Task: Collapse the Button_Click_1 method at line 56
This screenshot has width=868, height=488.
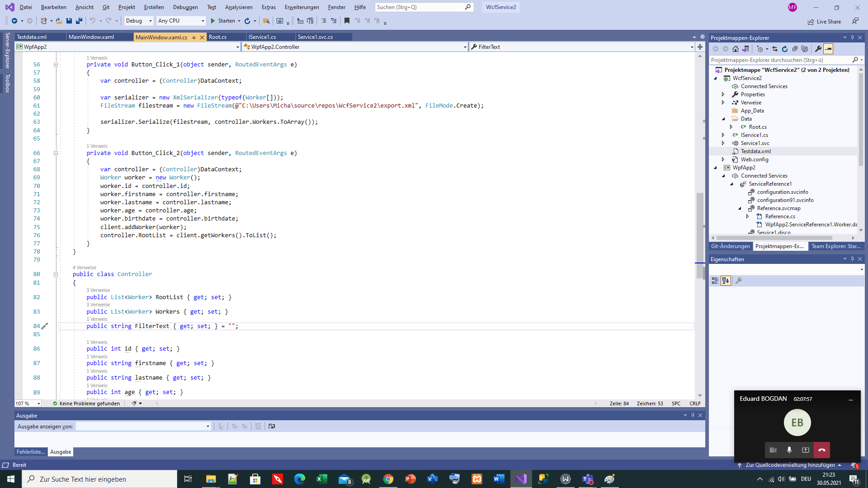Action: pos(56,65)
